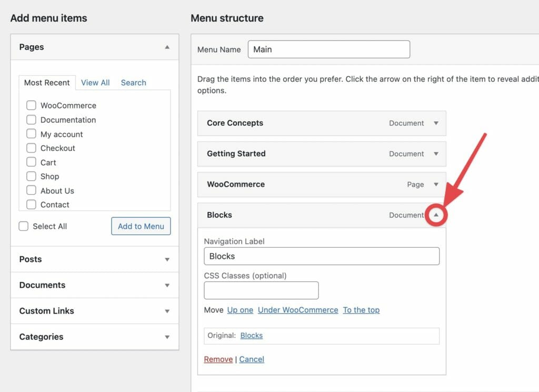Open the Search tab
The image size is (539, 392).
point(133,83)
